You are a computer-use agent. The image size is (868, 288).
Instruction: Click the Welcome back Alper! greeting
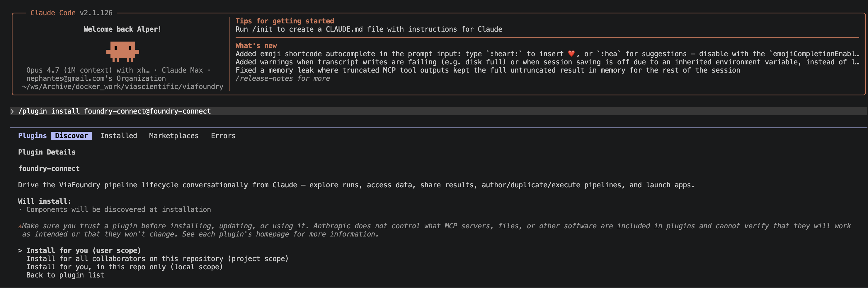[123, 29]
